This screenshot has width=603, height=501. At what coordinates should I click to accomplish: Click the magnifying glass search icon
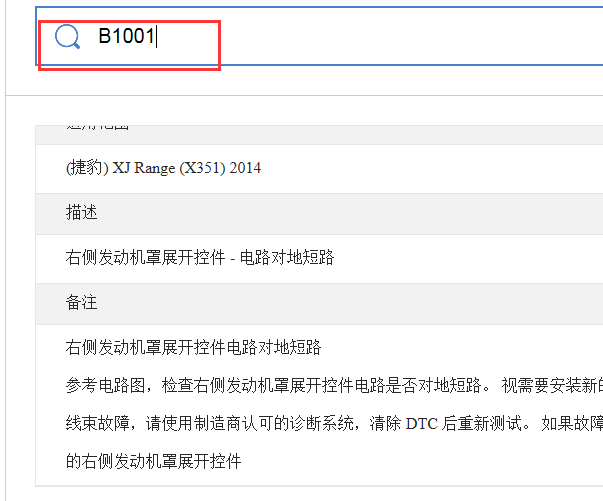click(x=67, y=37)
